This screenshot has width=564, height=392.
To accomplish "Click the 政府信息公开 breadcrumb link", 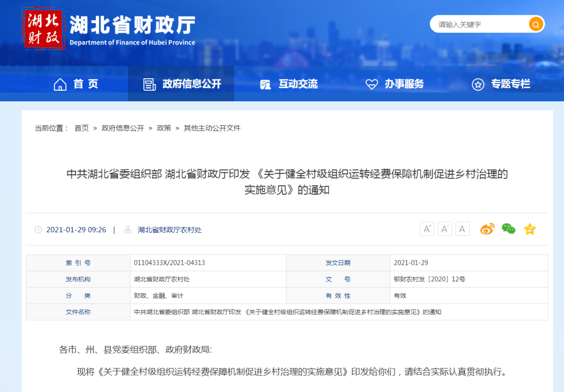I will (123, 128).
